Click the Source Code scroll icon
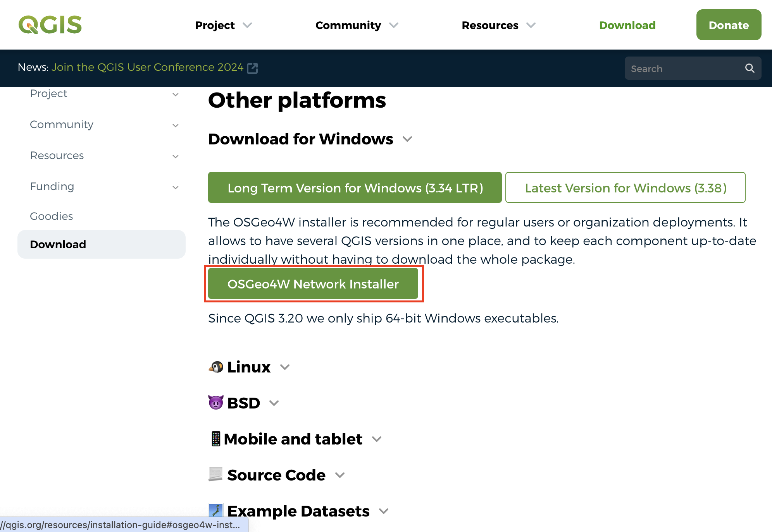 [x=216, y=474]
